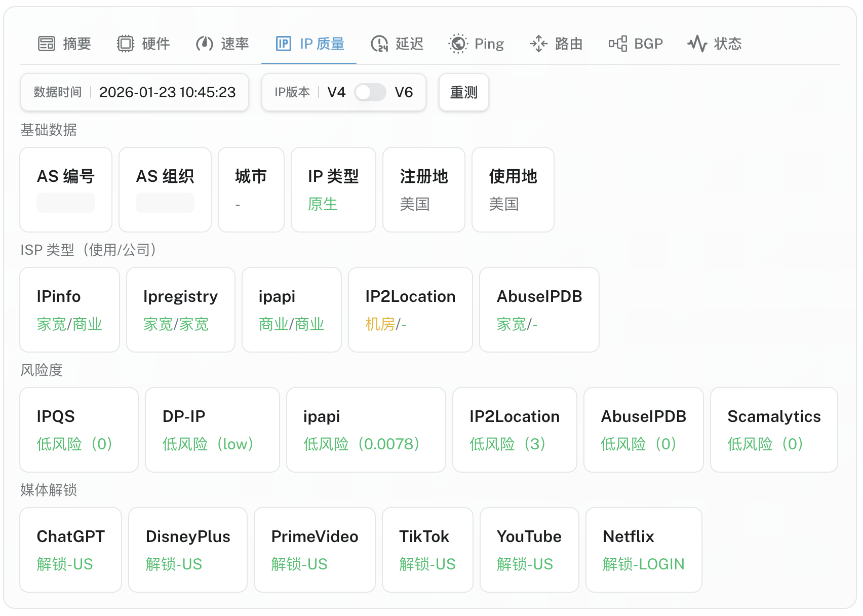Click the IP2Location ISP type card

tap(410, 310)
